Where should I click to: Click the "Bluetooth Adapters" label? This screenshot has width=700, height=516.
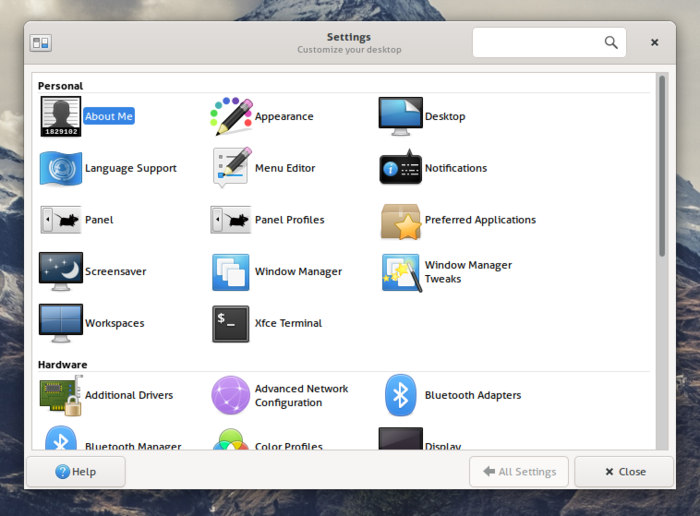coord(473,395)
